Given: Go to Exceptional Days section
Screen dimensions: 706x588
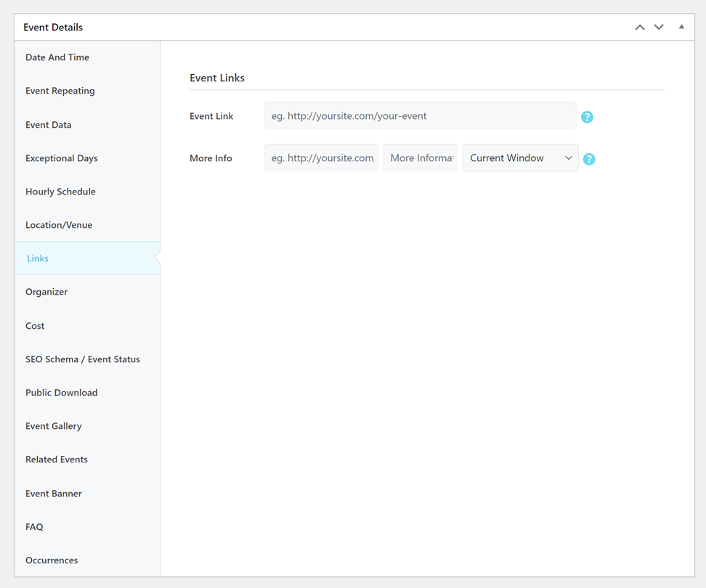Looking at the screenshot, I should pyautogui.click(x=62, y=158).
